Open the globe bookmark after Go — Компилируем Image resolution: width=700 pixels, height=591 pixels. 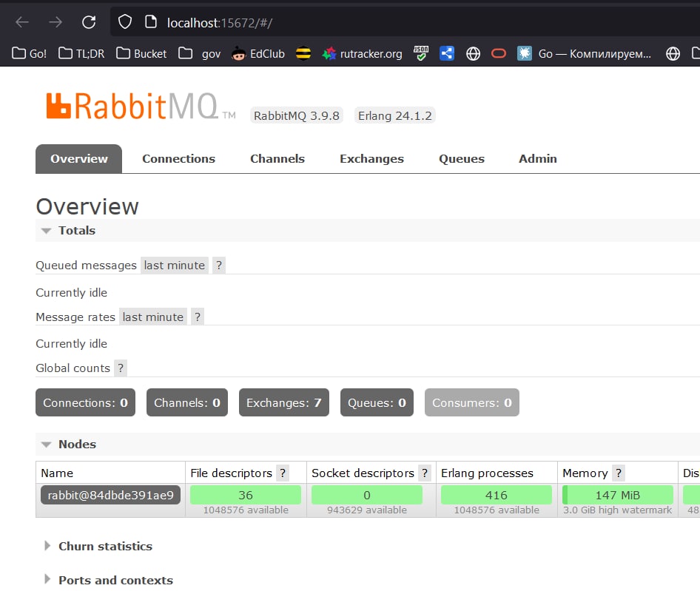673,53
